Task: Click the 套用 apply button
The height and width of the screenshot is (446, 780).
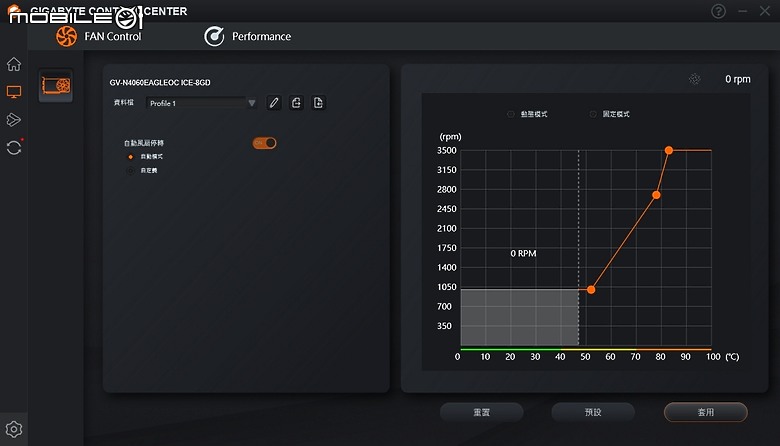Action: coord(705,412)
